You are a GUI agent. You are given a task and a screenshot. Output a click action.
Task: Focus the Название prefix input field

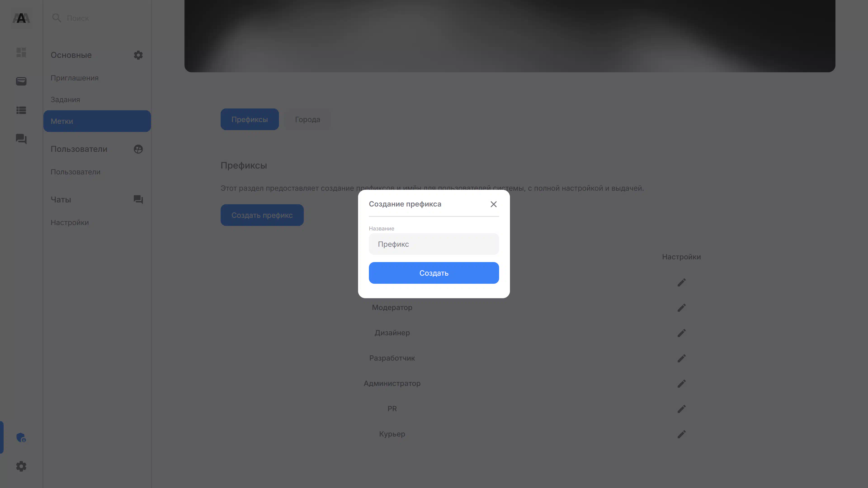click(434, 244)
